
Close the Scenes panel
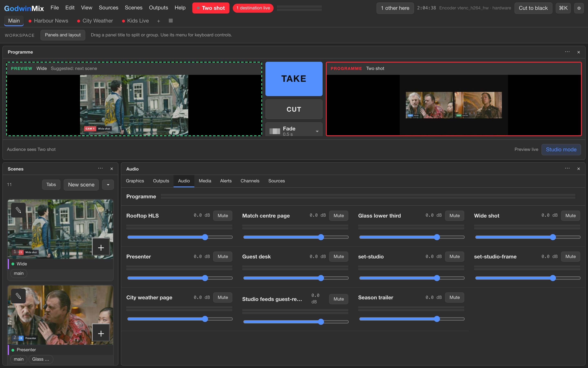112,169
